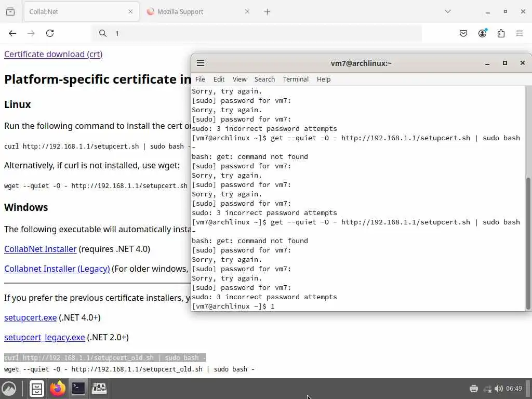This screenshot has width=532, height=399.
Task: Click 'bash: get: command not found' last occurrence
Action: click(x=250, y=241)
